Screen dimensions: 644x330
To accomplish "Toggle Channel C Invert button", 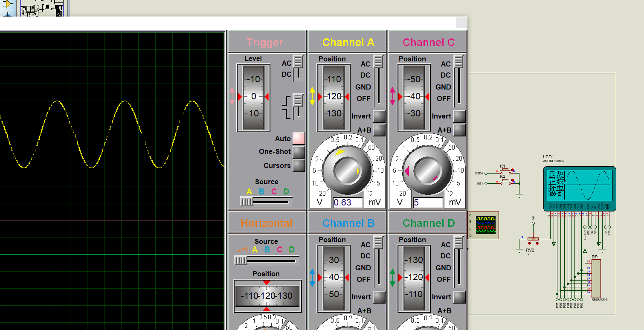I will (459, 116).
